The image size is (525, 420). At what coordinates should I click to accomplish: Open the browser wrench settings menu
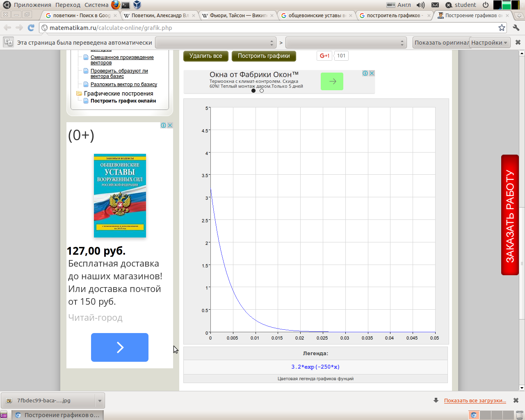click(516, 27)
